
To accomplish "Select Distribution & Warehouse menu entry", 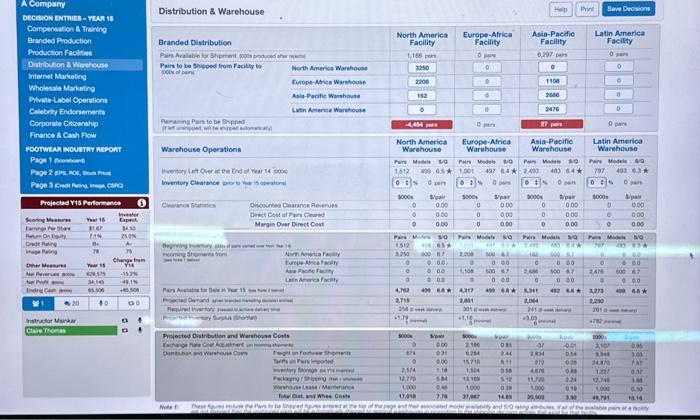I will point(83,65).
